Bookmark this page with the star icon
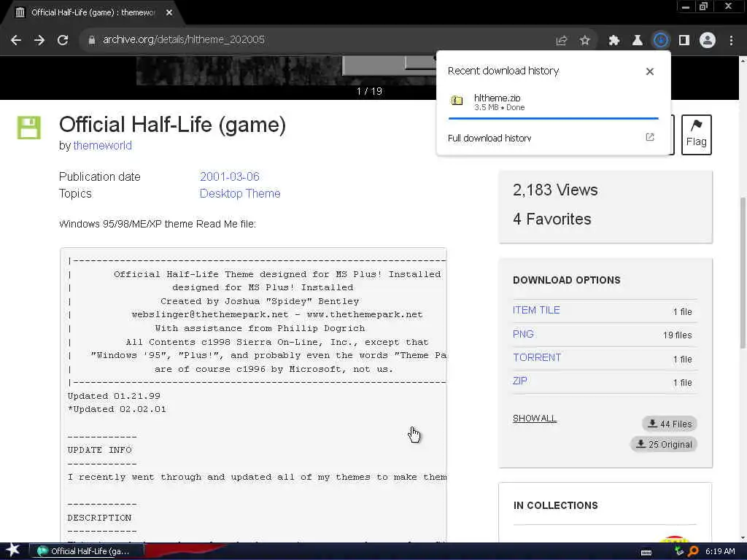This screenshot has height=560, width=747. (x=585, y=41)
